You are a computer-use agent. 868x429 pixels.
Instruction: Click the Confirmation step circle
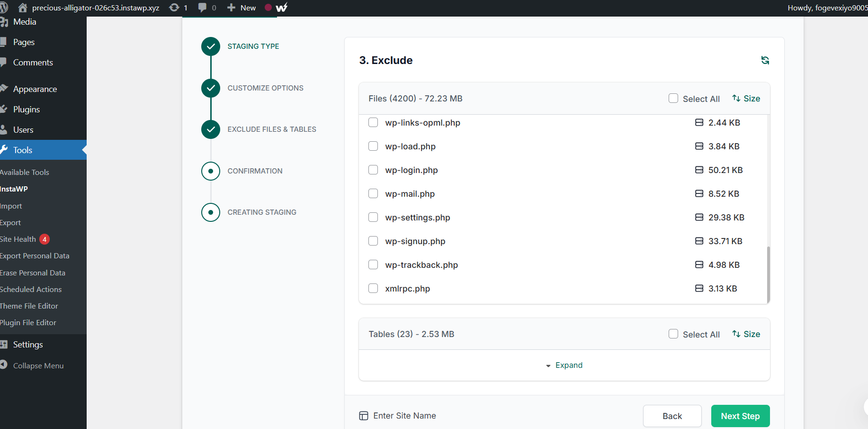(211, 171)
